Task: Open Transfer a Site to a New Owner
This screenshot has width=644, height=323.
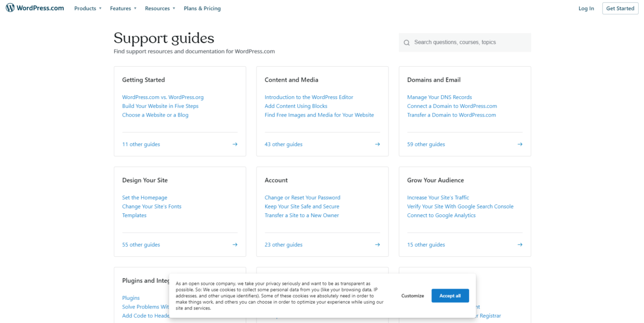Action: 302,216
